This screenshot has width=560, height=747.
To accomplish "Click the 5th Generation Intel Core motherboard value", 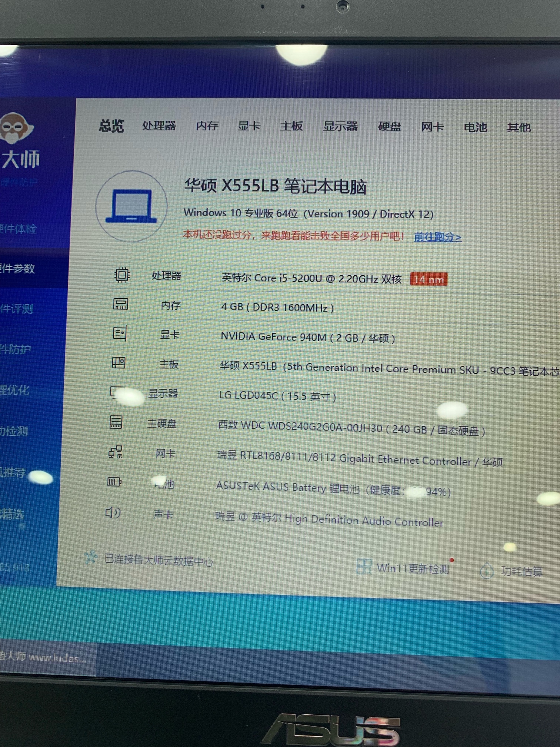I will pos(390,369).
